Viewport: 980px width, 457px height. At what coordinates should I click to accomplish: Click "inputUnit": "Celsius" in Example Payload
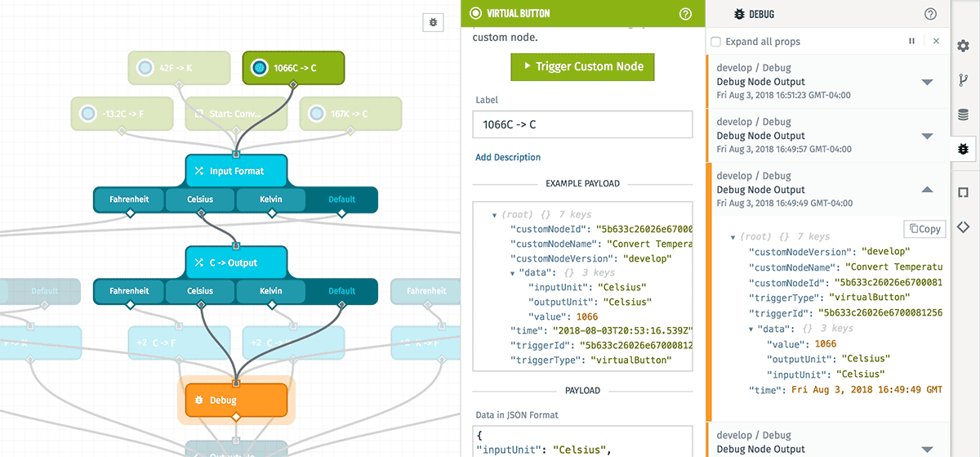(x=586, y=288)
